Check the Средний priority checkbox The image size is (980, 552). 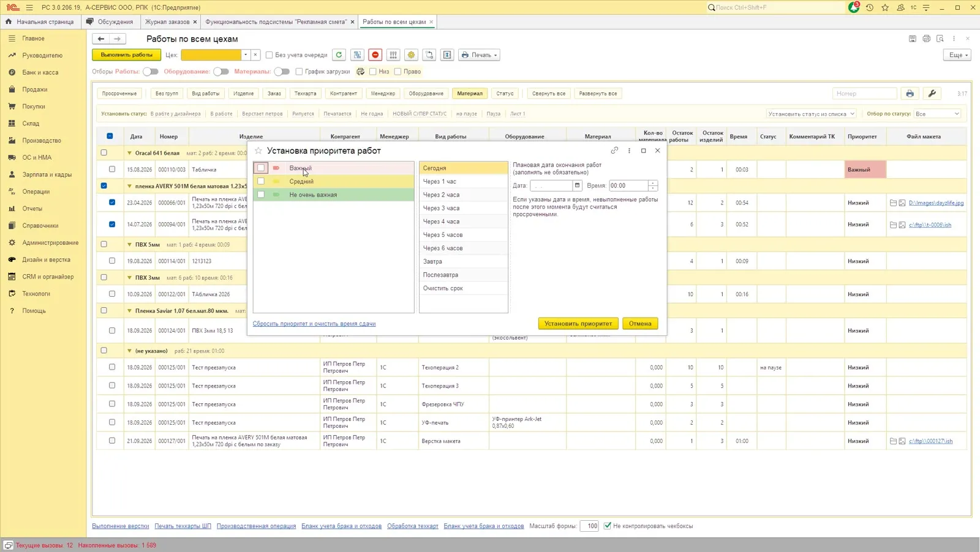pos(261,181)
